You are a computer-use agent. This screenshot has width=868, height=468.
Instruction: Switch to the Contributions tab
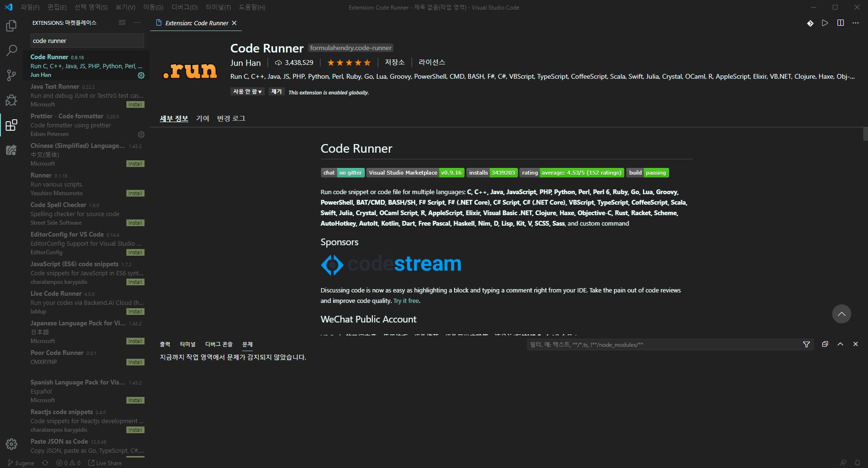point(203,118)
